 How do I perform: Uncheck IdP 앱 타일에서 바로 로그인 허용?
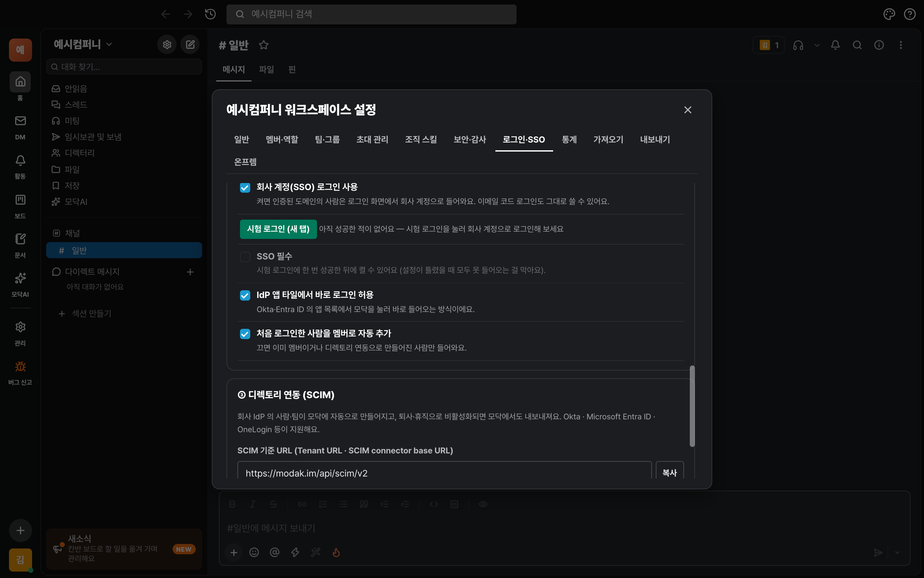[x=245, y=295]
